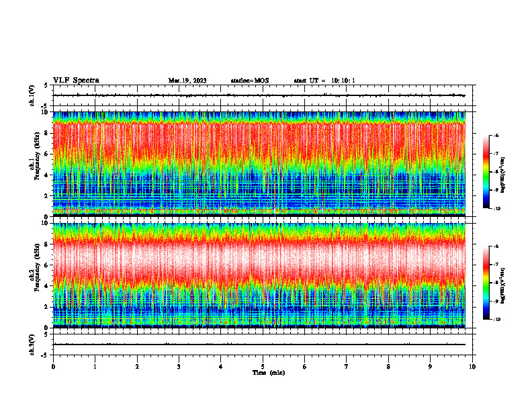Click the "6" kHz tick on ch.2 axis
The height and width of the screenshot is (411, 532).
47,265
